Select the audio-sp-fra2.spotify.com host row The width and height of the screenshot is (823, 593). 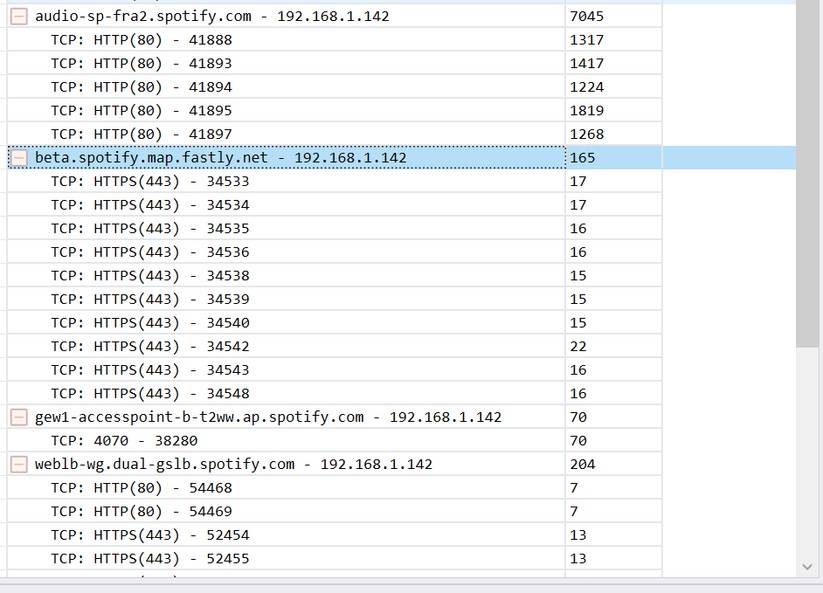(212, 16)
